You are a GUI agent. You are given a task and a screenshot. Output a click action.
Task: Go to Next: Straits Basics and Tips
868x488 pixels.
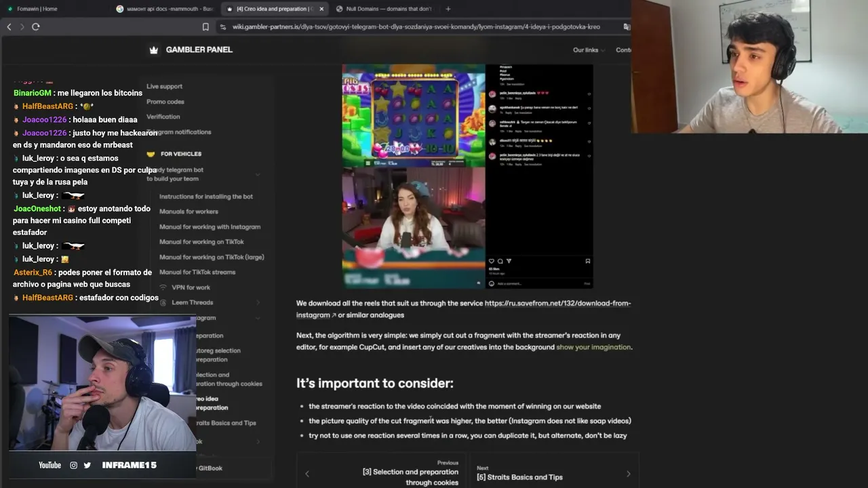coord(555,472)
